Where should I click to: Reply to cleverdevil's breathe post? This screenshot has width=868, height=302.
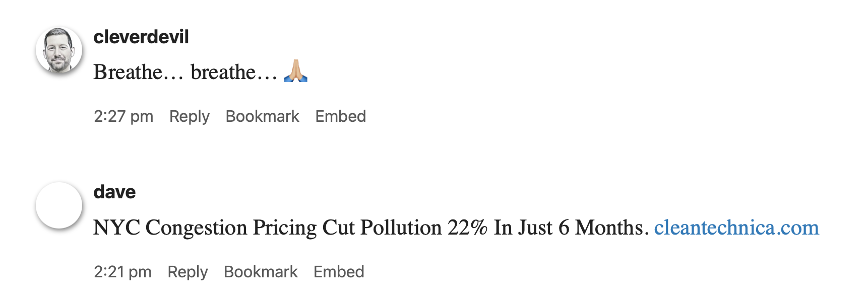pyautogui.click(x=189, y=116)
